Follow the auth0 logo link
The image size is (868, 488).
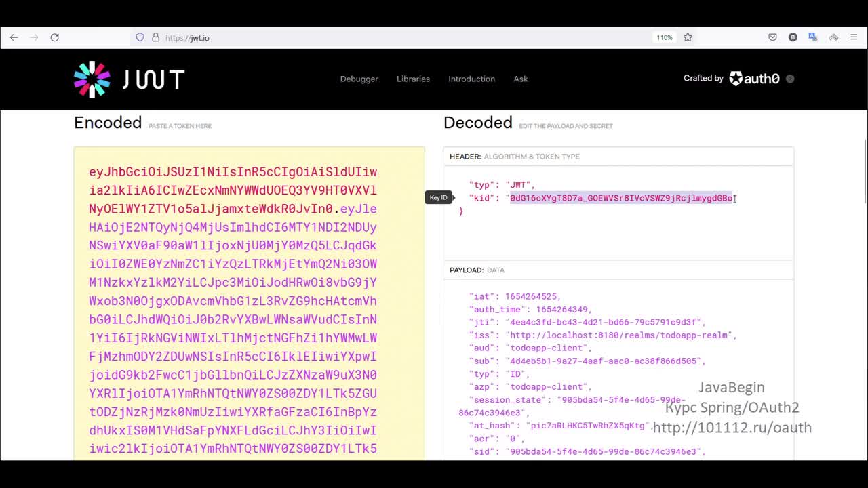coord(754,79)
